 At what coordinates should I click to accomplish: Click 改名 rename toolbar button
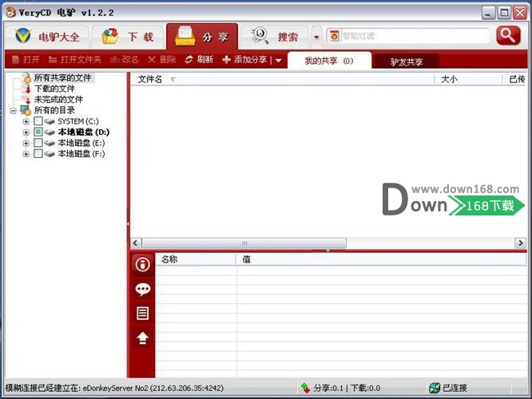coord(124,60)
